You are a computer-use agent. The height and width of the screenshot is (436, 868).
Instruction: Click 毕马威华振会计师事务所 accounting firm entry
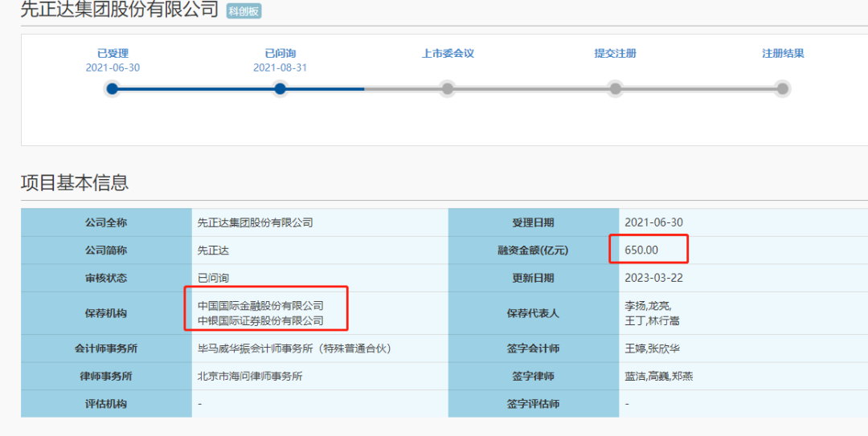(294, 348)
